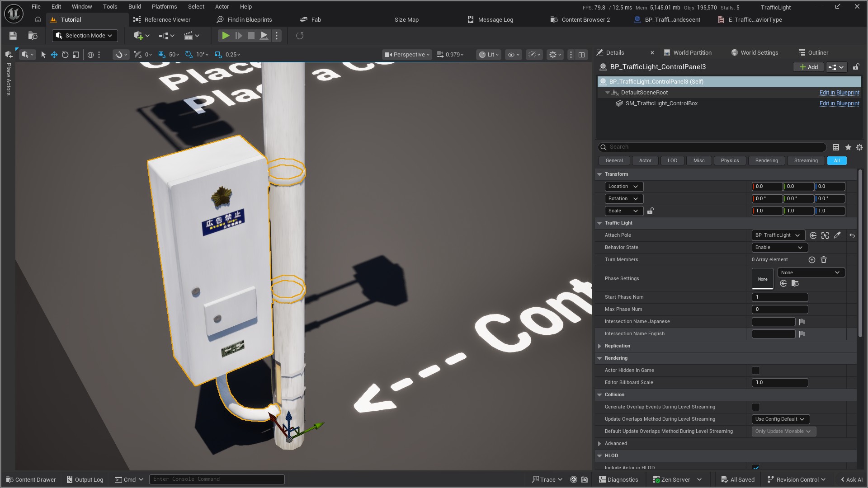The height and width of the screenshot is (488, 868).
Task: Add element to Turn Members array
Action: (812, 260)
